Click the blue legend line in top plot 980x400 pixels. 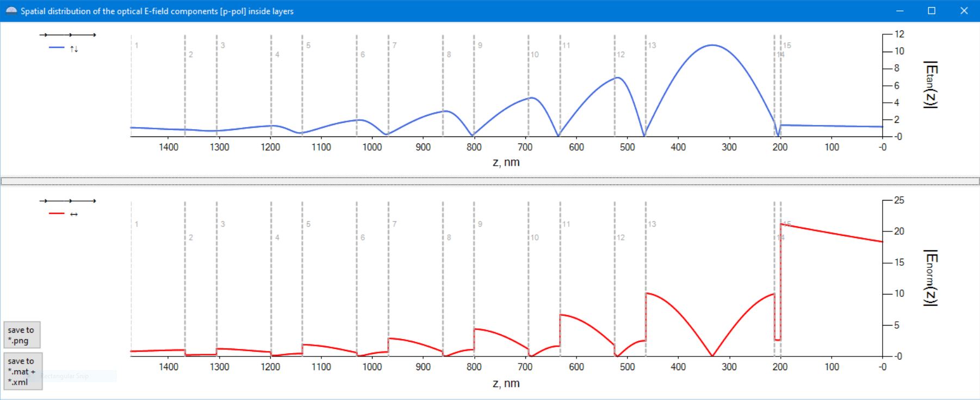pyautogui.click(x=57, y=48)
